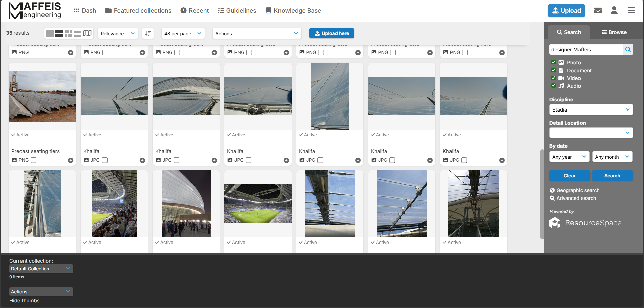This screenshot has width=644, height=308.
Task: Open the 48 per page dropdown
Action: tap(182, 33)
